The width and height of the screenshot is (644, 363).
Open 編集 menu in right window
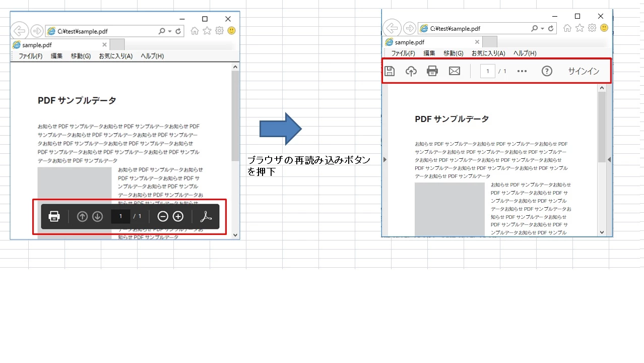coord(429,53)
